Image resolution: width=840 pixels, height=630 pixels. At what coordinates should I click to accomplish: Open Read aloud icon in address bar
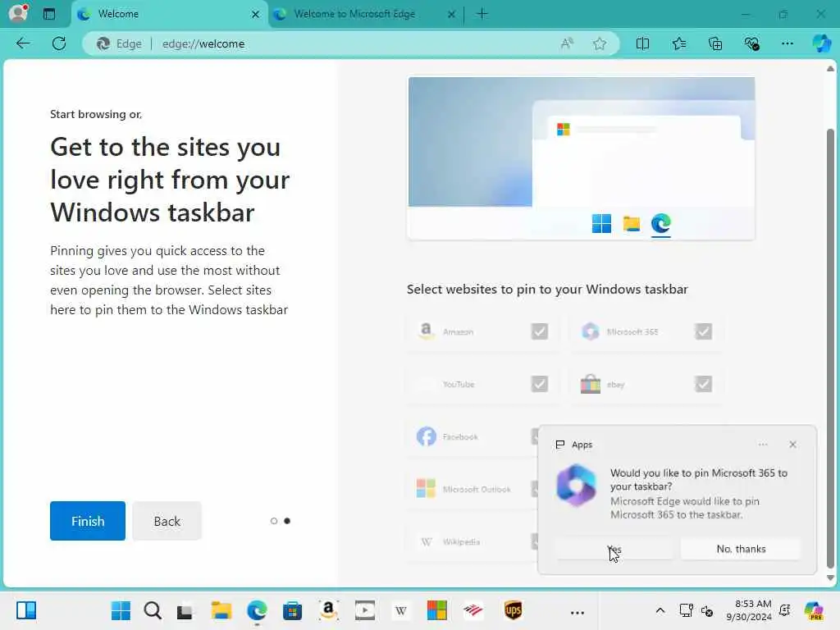pos(567,43)
